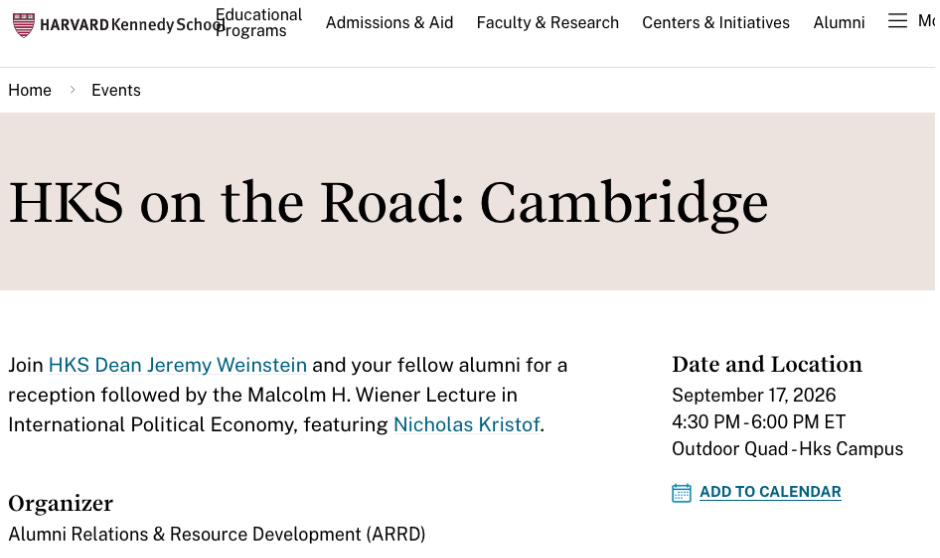Open the Admissions & Aid menu
Image resolution: width=940 pixels, height=558 pixels.
389,22
